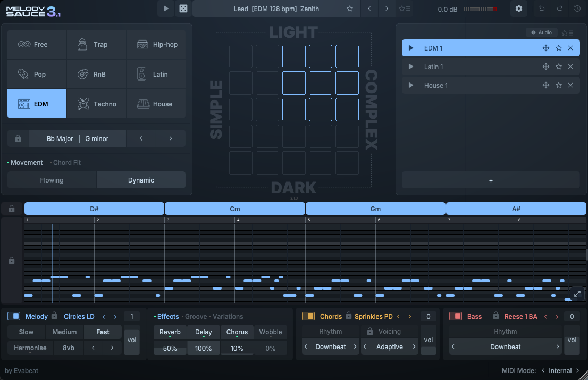Click the dice randomize icon
Viewport: 588px width, 380px height.
pyautogui.click(x=183, y=9)
